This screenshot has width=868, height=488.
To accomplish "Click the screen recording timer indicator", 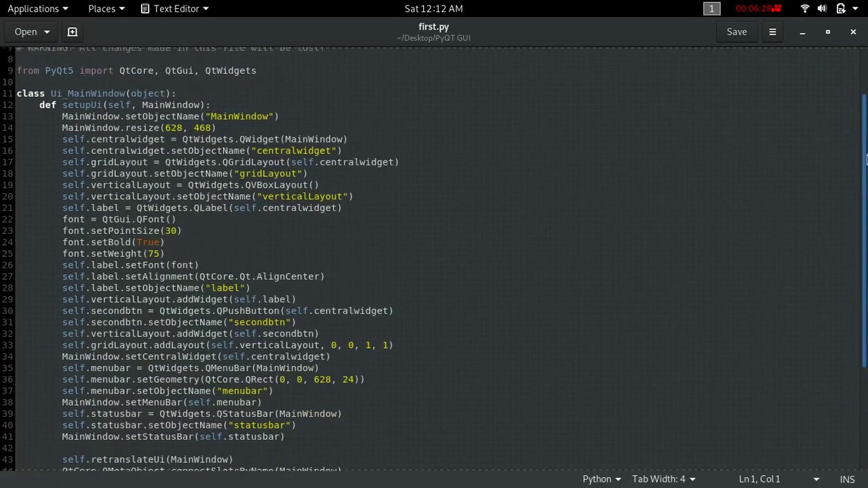I will coord(759,9).
